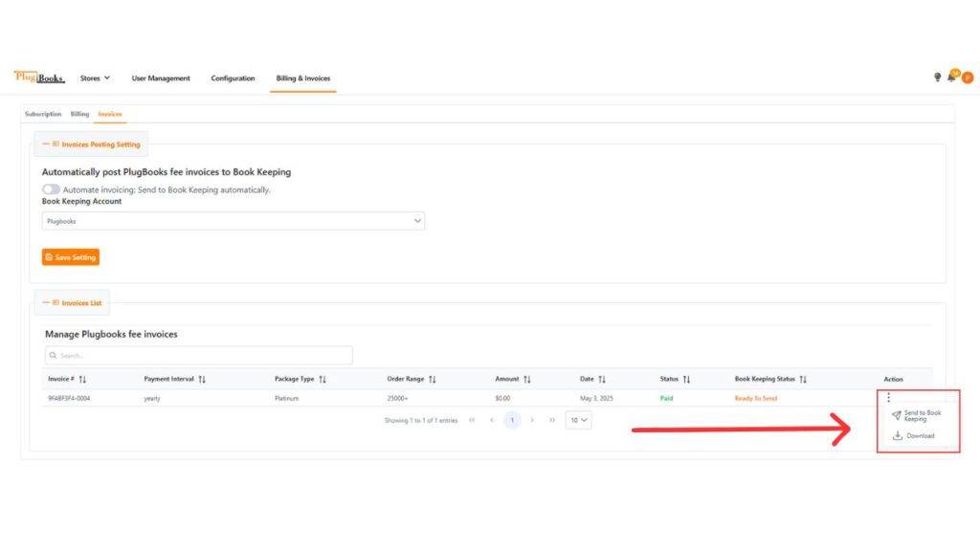Open the notifications bell
The width and height of the screenshot is (980, 551).
click(951, 77)
